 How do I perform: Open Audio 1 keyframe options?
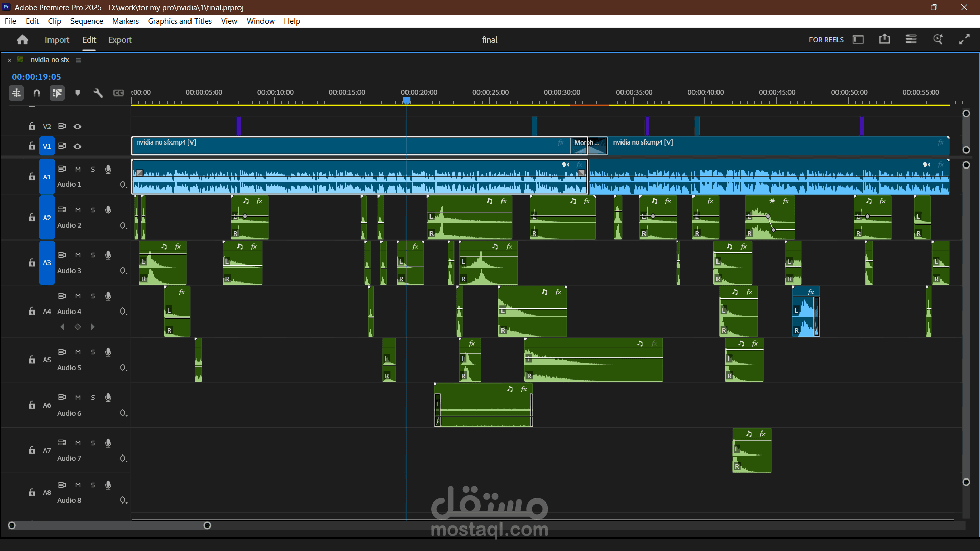tap(123, 184)
